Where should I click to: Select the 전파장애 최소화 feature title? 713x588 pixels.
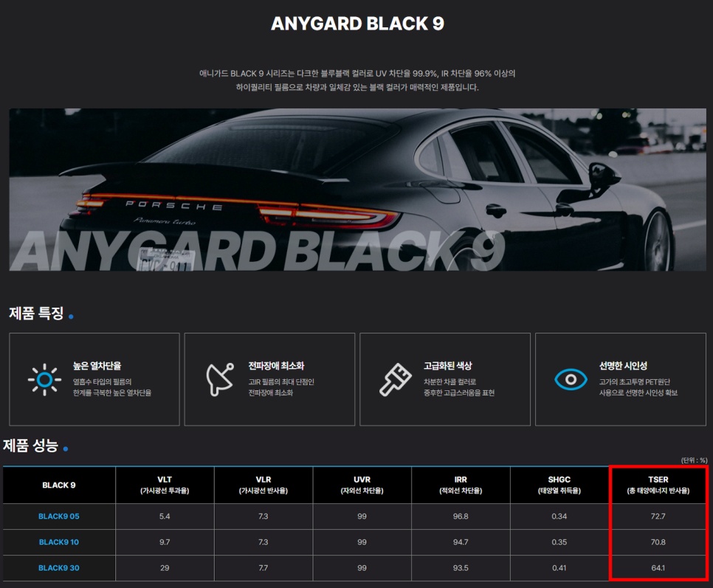pyautogui.click(x=276, y=366)
